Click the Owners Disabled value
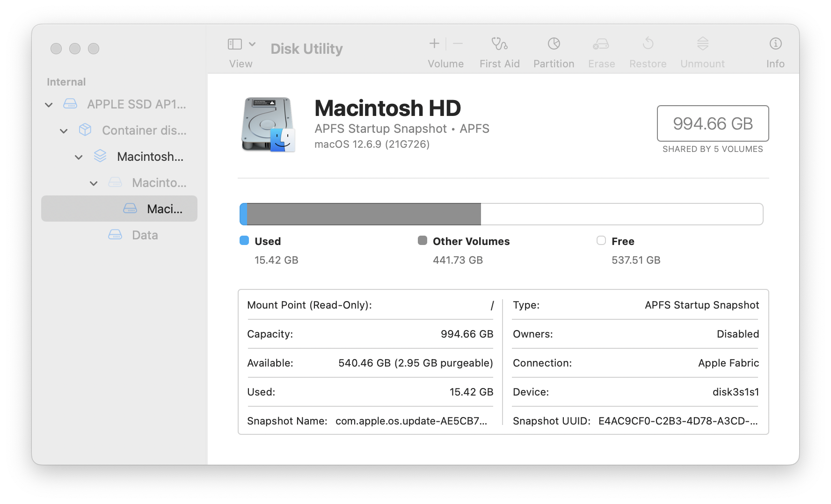The height and width of the screenshot is (504, 831). [738, 334]
